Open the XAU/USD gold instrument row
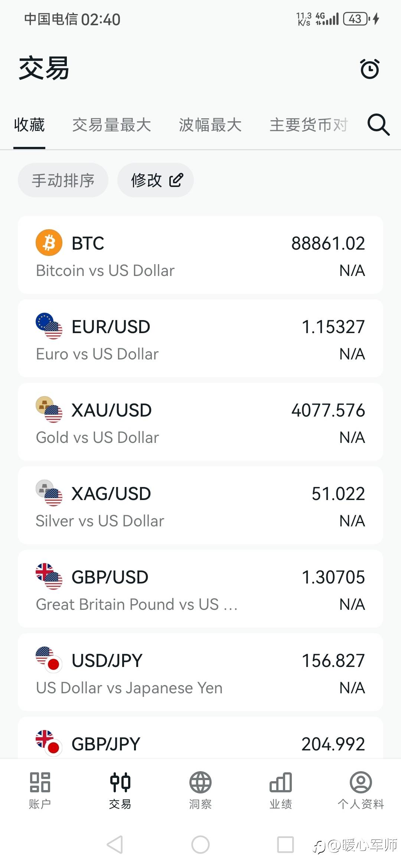This screenshot has width=401, height=868. pyautogui.click(x=200, y=422)
